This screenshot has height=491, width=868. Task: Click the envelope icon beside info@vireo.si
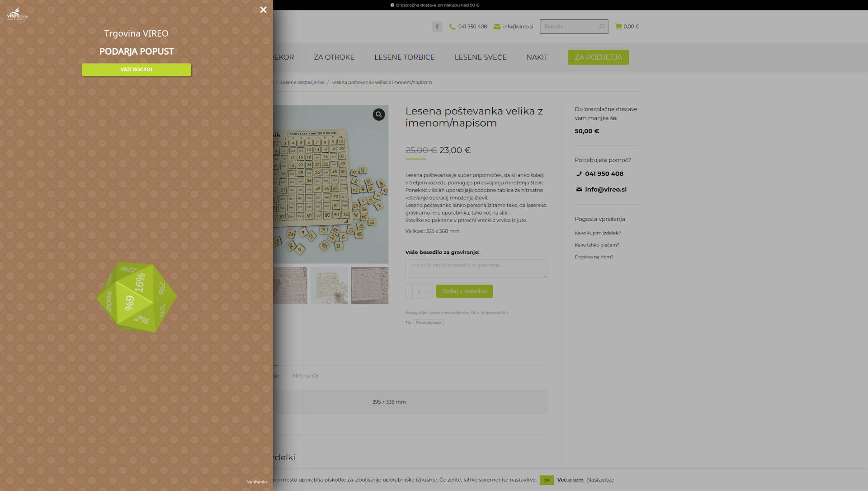497,27
